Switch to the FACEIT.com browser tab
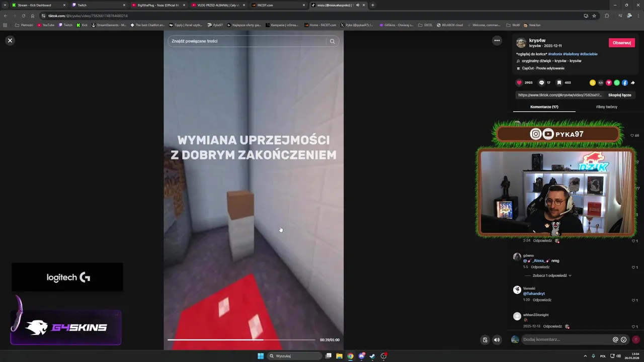 [278, 5]
